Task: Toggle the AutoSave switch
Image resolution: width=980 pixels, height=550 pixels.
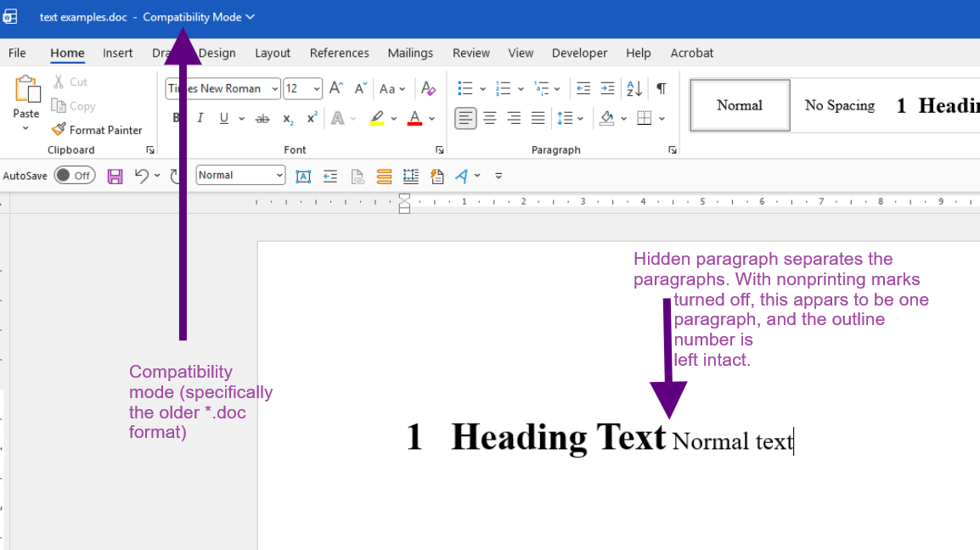Action: [75, 176]
